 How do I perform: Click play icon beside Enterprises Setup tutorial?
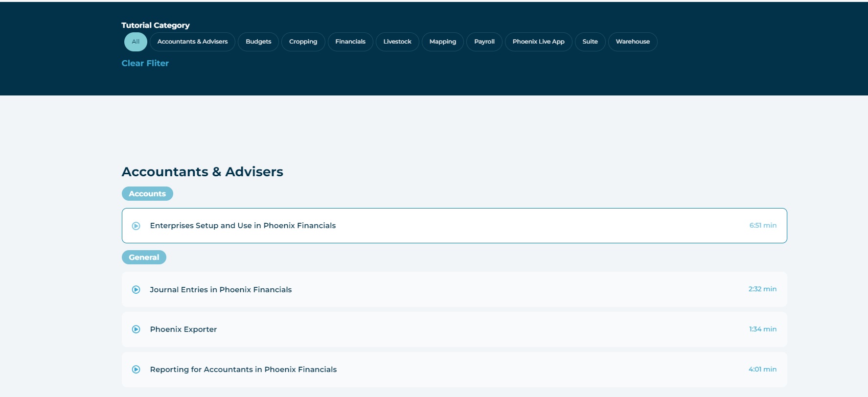(x=136, y=226)
